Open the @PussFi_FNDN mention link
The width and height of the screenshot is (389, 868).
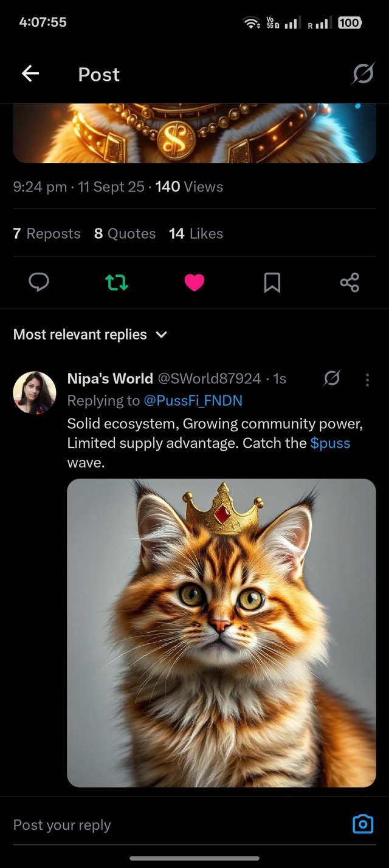(x=193, y=401)
